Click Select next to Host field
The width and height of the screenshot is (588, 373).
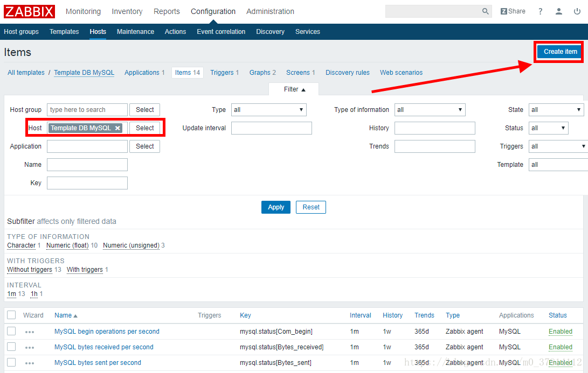coord(145,128)
